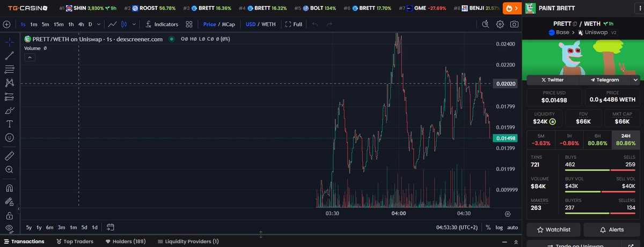644x247 pixels.
Task: Select the 24H price change period
Action: [x=626, y=139]
